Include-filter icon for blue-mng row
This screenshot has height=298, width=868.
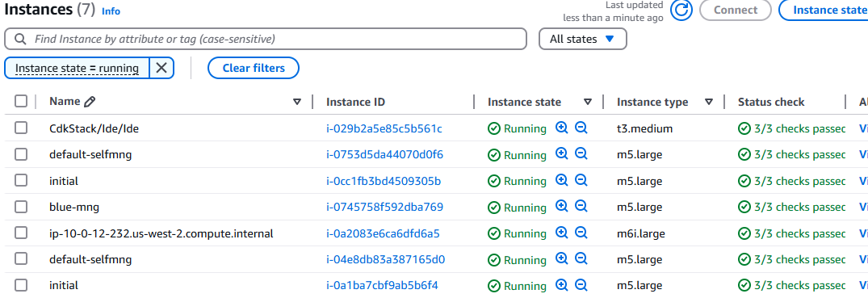pos(562,207)
